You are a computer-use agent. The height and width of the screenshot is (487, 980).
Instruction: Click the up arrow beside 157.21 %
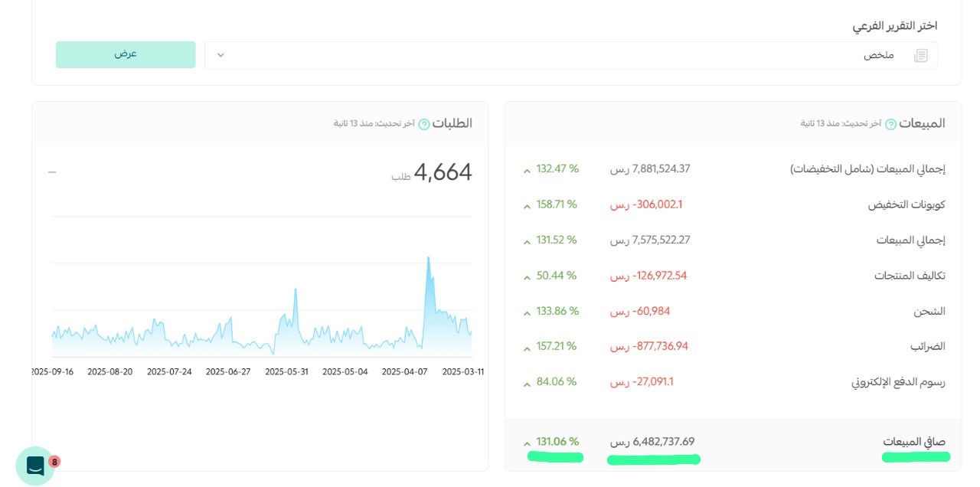[527, 348]
